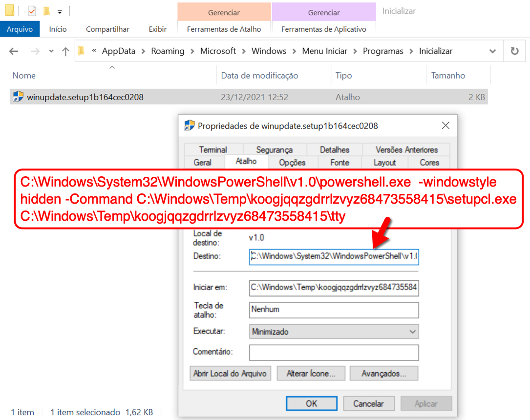Expand chevron after Microsoft in breadcrumb
530x420 pixels.
pyautogui.click(x=244, y=51)
